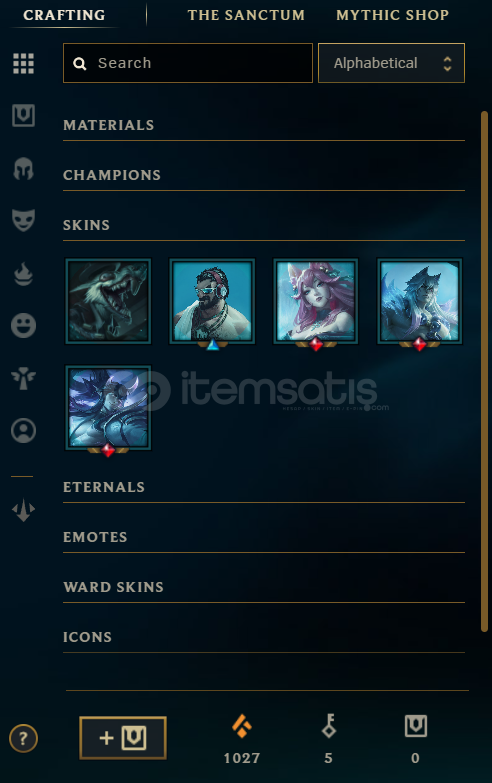The image size is (492, 783).
Task: Filter by chests and materials icon
Action: pos(23,115)
